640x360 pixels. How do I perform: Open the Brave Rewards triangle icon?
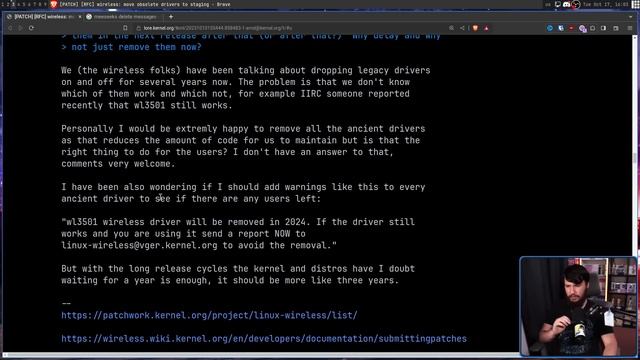(486, 28)
